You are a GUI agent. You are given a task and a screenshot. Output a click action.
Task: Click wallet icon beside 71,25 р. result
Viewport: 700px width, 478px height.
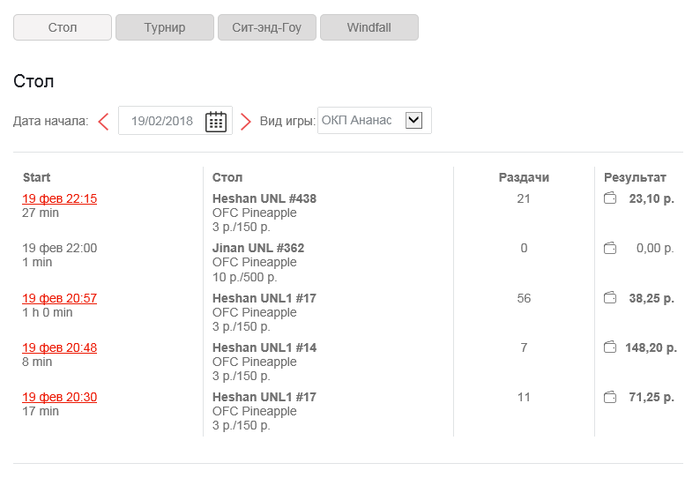610,397
